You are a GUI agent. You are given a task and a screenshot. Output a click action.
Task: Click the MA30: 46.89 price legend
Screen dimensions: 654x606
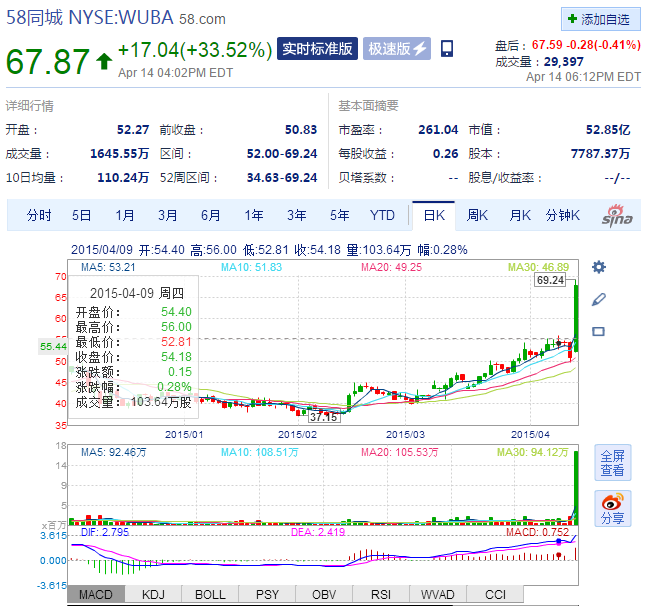tap(538, 267)
